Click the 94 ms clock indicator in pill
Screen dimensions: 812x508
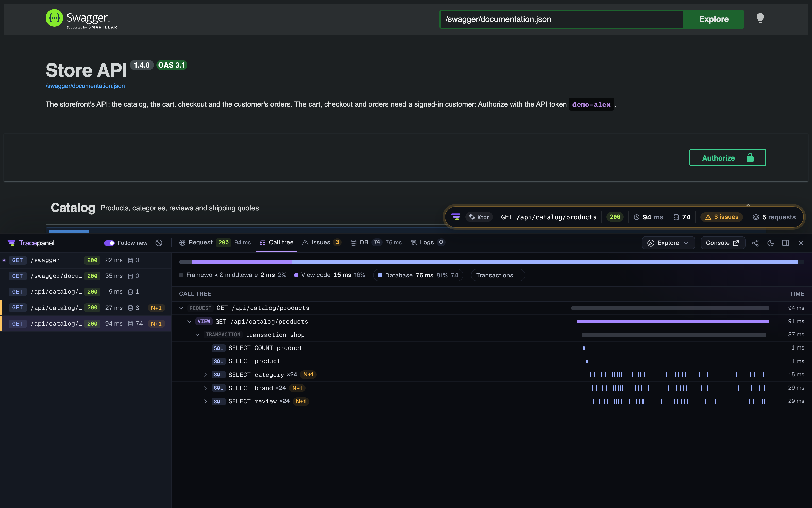pyautogui.click(x=648, y=217)
